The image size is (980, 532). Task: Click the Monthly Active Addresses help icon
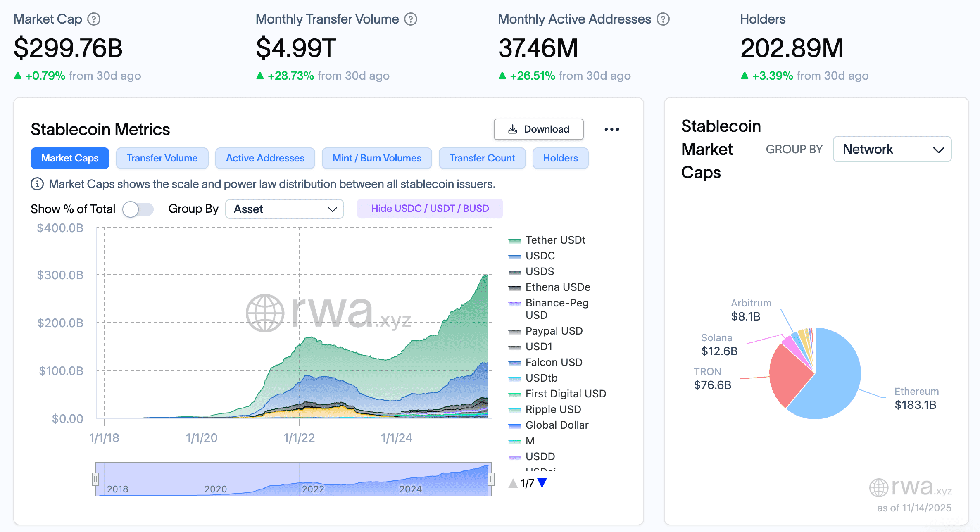click(663, 19)
